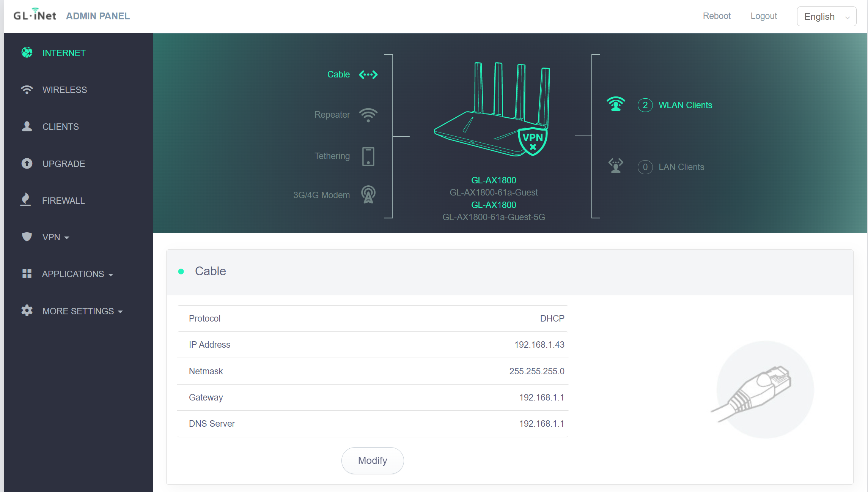Select the Repeater connection label
The image size is (868, 492).
(x=332, y=115)
